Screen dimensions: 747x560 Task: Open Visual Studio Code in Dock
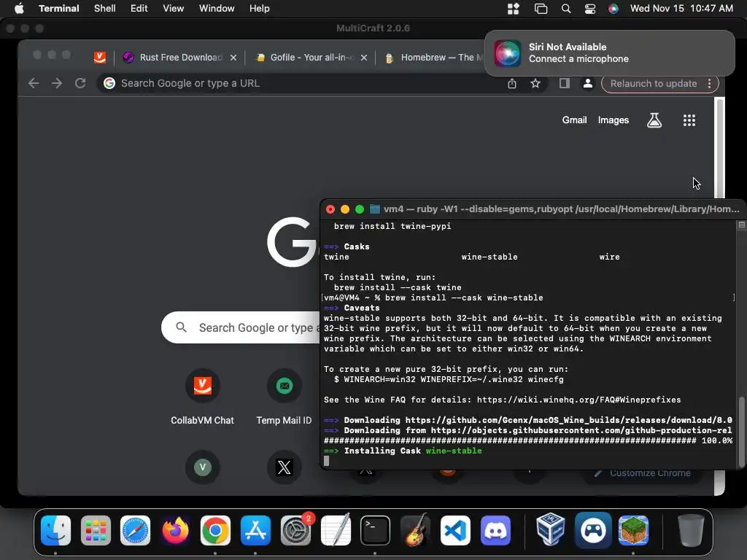click(455, 530)
